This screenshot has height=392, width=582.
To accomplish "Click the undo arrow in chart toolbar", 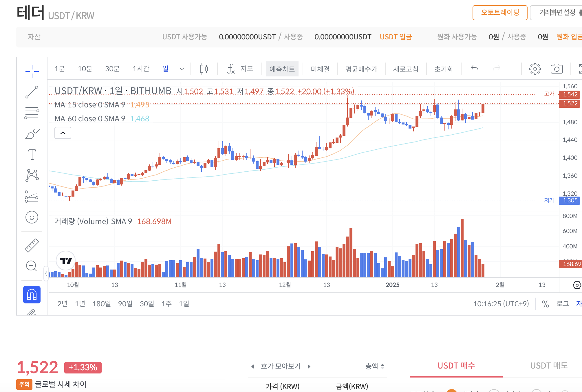I will pyautogui.click(x=475, y=69).
